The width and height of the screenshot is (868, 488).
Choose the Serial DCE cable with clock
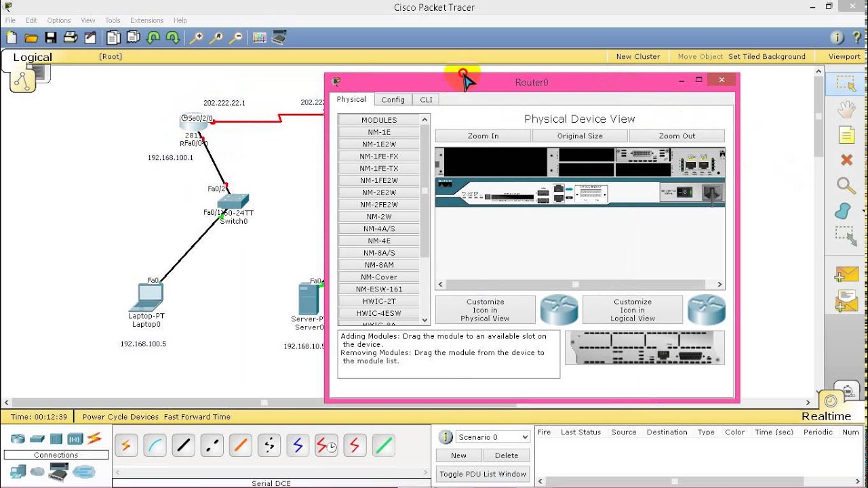326,445
